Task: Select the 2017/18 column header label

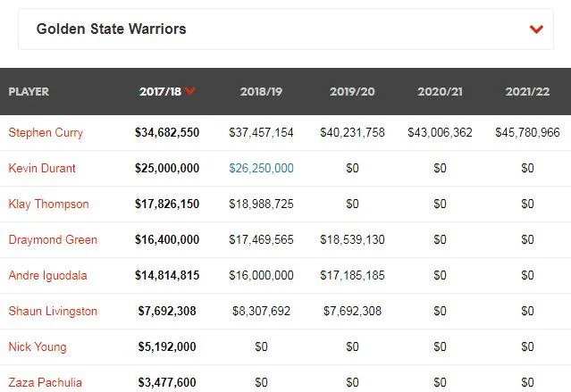Action: pyautogui.click(x=160, y=91)
